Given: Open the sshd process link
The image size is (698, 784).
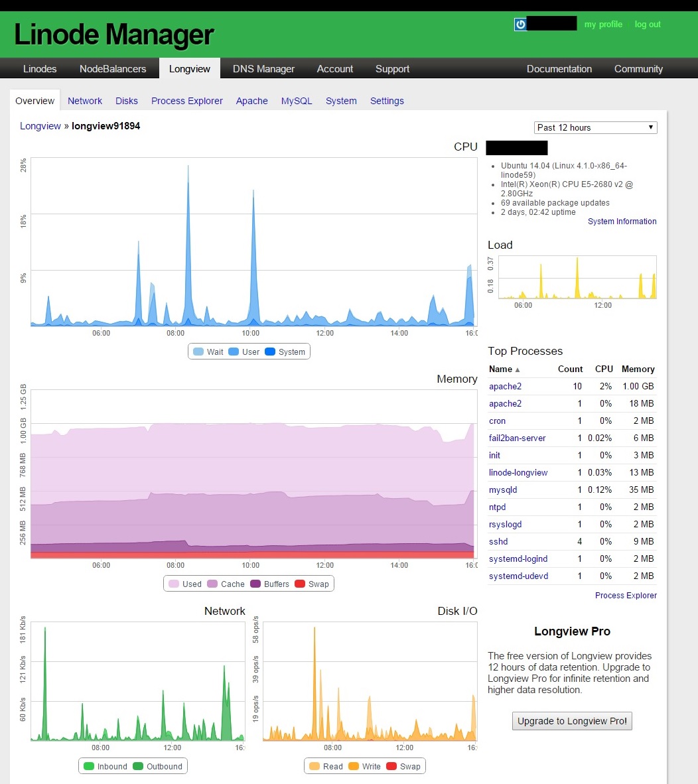Looking at the screenshot, I should (498, 541).
